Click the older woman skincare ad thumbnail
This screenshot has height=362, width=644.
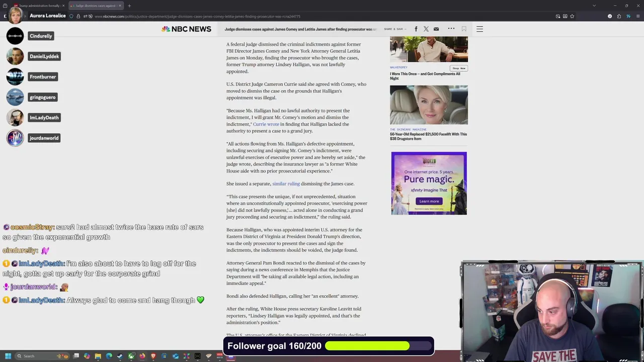(x=429, y=105)
